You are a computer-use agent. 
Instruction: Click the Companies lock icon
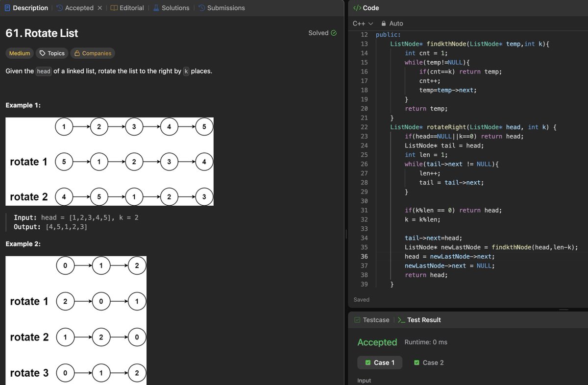pos(77,53)
